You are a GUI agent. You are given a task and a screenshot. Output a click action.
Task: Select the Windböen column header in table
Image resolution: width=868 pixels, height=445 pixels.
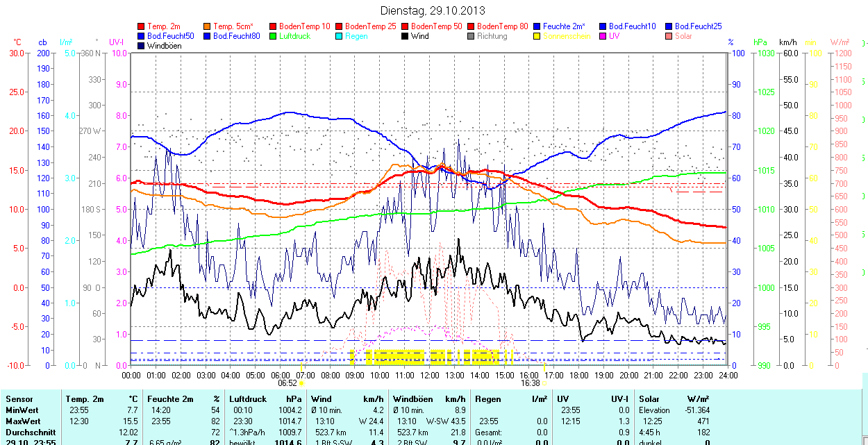pyautogui.click(x=413, y=399)
